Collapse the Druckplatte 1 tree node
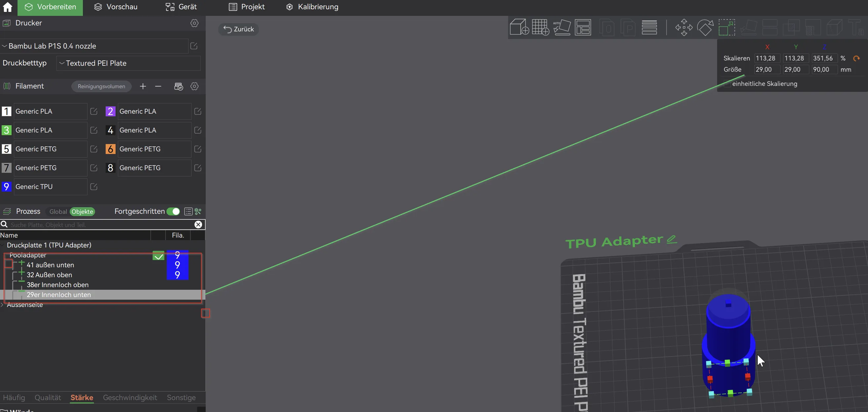This screenshot has height=412, width=868. pos(2,245)
